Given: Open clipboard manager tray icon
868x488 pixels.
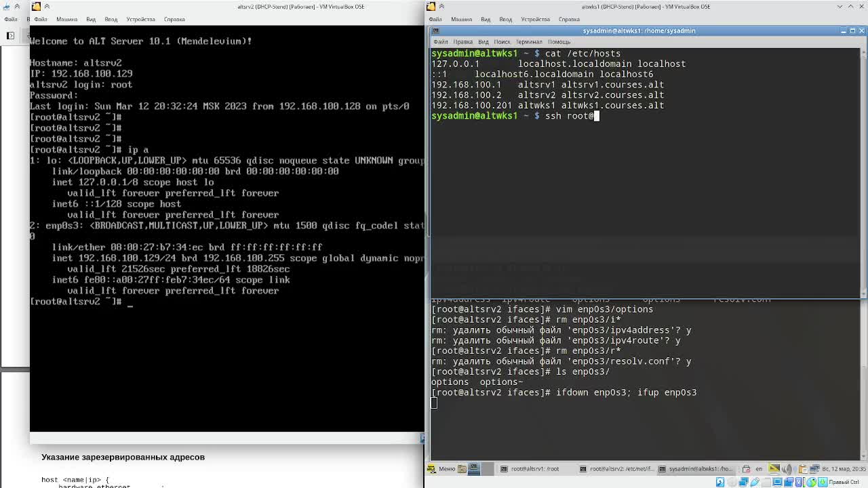Looking at the screenshot, I should (802, 468).
